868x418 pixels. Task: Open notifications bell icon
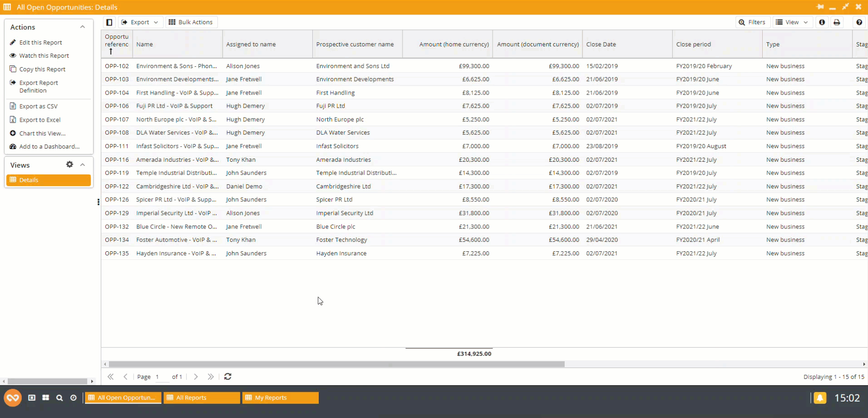click(x=820, y=398)
